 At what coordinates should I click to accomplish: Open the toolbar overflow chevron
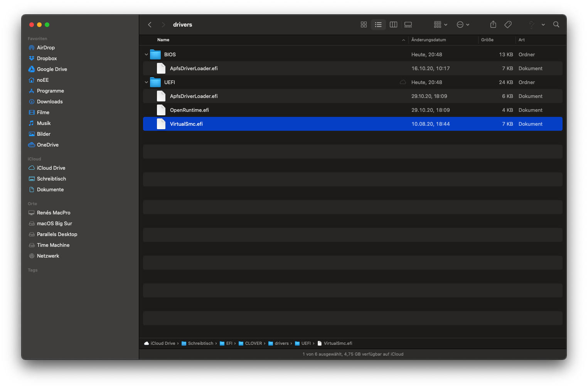coord(543,25)
